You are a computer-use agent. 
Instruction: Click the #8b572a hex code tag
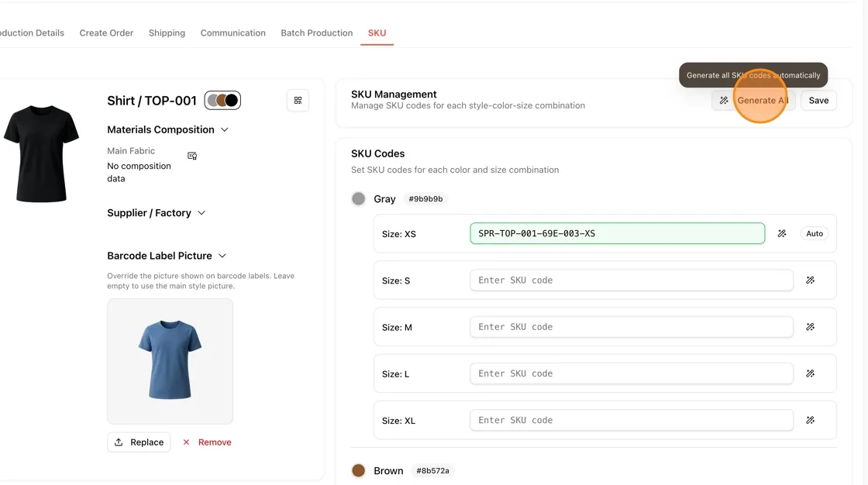pyautogui.click(x=432, y=470)
